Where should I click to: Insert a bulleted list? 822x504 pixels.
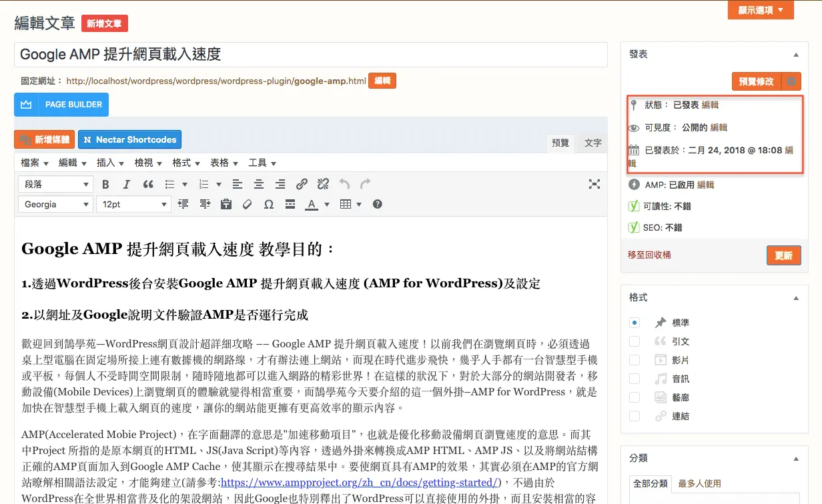pyautogui.click(x=170, y=185)
